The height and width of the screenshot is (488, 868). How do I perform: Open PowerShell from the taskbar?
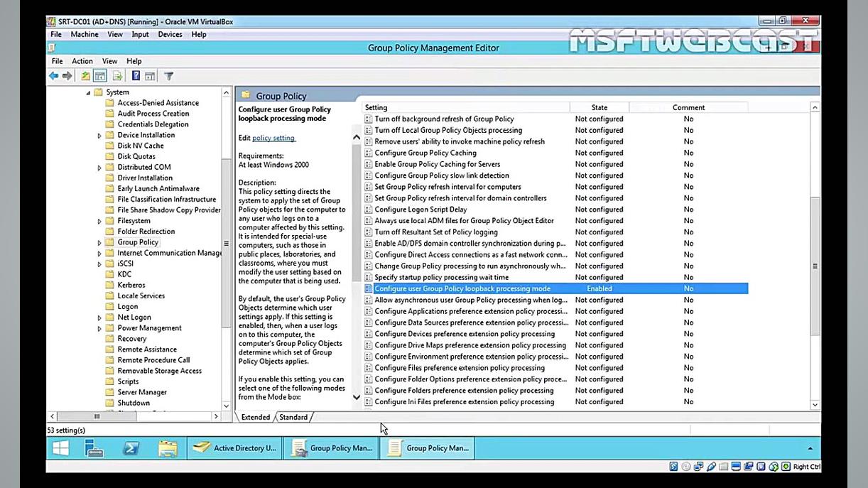tap(131, 448)
